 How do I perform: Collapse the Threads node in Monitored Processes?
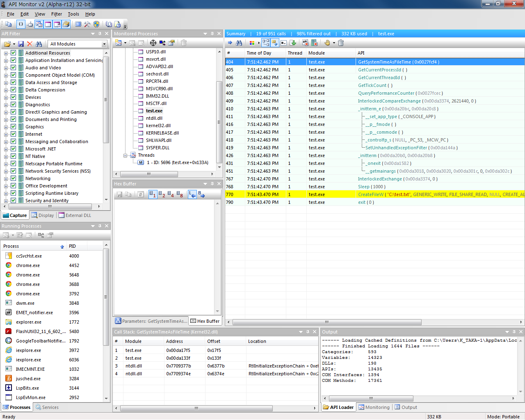(x=126, y=155)
